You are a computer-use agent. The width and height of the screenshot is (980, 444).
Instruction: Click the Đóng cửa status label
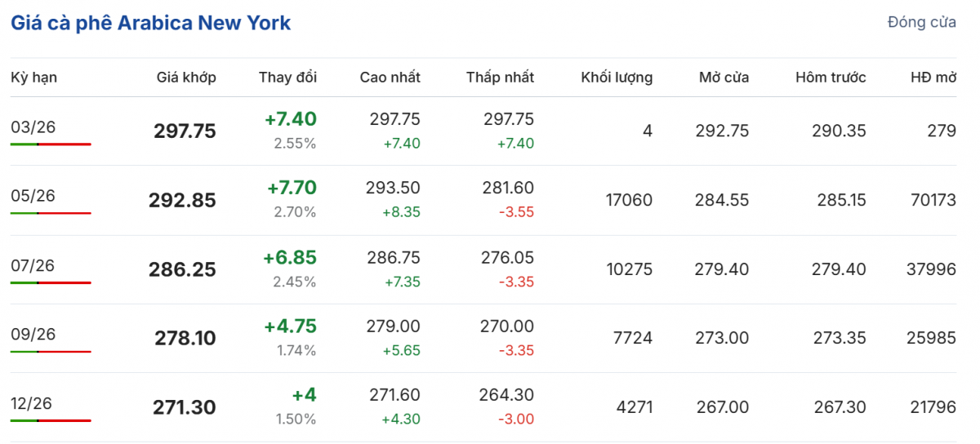click(921, 23)
